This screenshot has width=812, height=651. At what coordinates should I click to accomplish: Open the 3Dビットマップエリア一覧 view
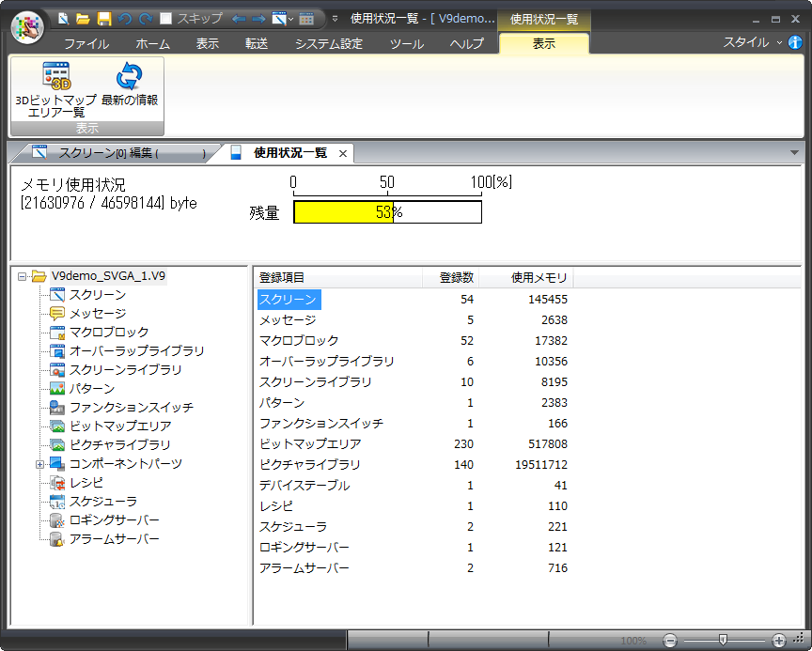pos(55,87)
